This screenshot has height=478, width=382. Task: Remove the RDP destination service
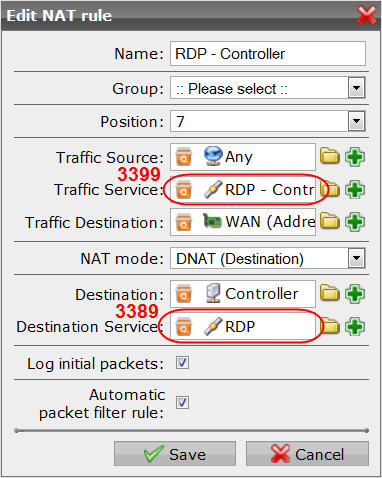coord(184,326)
